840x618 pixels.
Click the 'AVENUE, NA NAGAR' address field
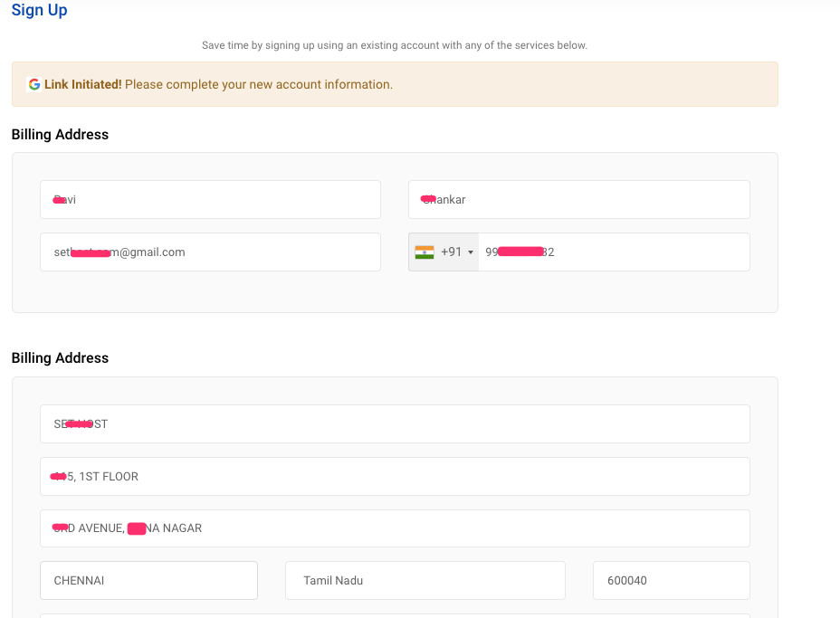click(x=395, y=528)
